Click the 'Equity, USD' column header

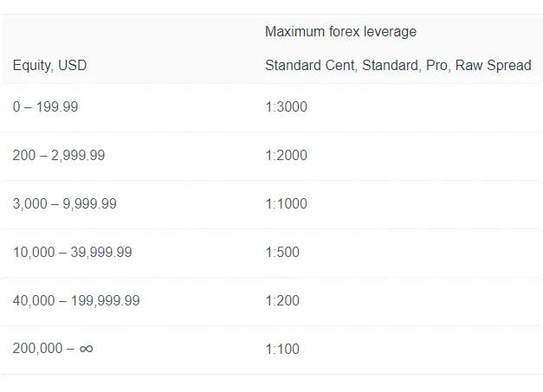49,66
